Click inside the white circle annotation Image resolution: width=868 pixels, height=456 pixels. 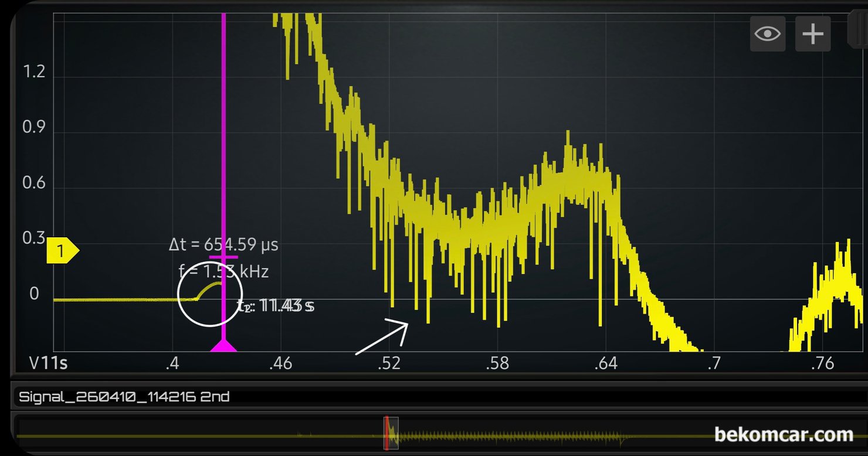point(209,293)
